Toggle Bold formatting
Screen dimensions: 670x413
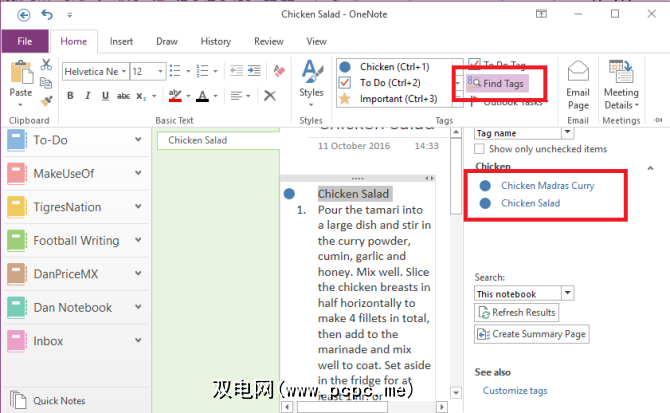[71, 96]
